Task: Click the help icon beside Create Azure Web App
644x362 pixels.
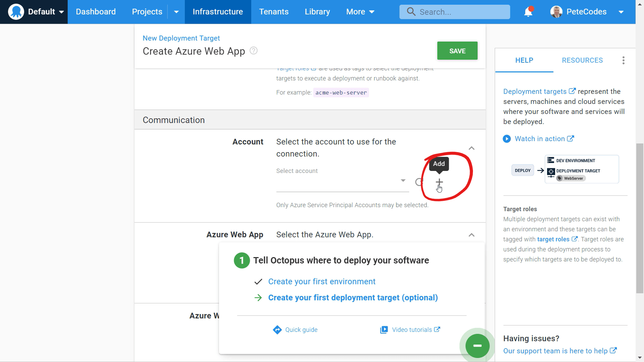Action: pos(254,51)
